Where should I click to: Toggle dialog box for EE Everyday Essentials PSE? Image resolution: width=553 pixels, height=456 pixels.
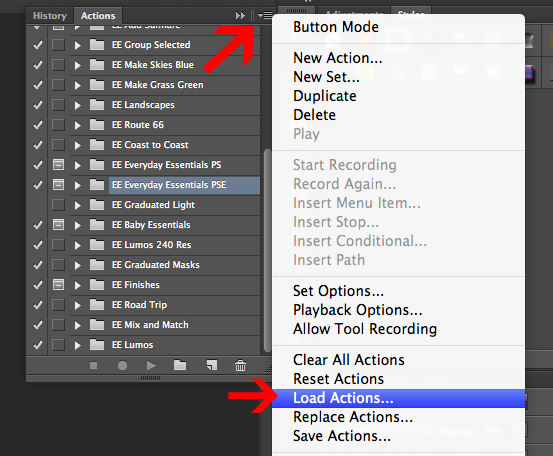(x=58, y=185)
